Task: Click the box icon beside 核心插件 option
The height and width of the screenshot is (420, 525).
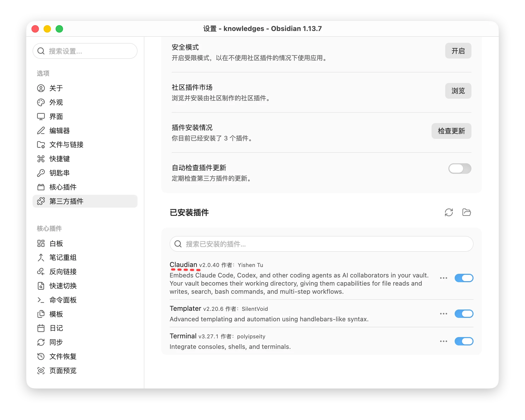Action: point(41,187)
